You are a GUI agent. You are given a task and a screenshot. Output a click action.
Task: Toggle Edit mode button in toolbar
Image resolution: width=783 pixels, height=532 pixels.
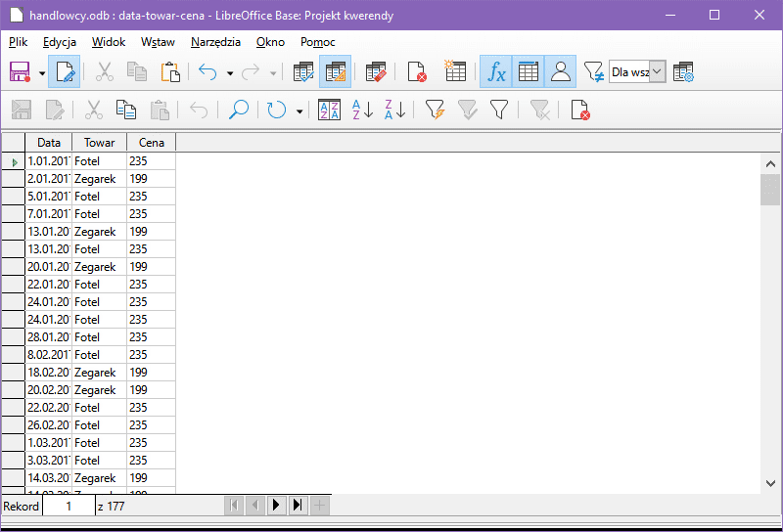click(65, 72)
